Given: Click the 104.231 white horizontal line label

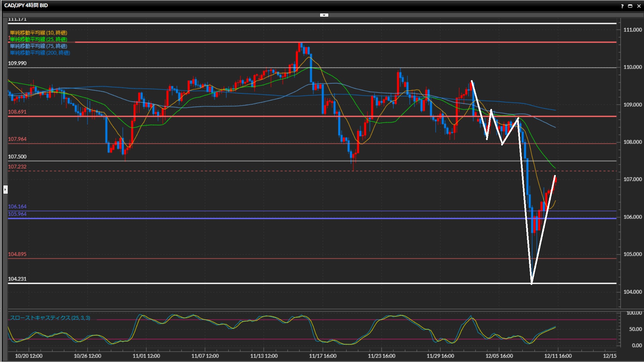Looking at the screenshot, I should (x=17, y=279).
